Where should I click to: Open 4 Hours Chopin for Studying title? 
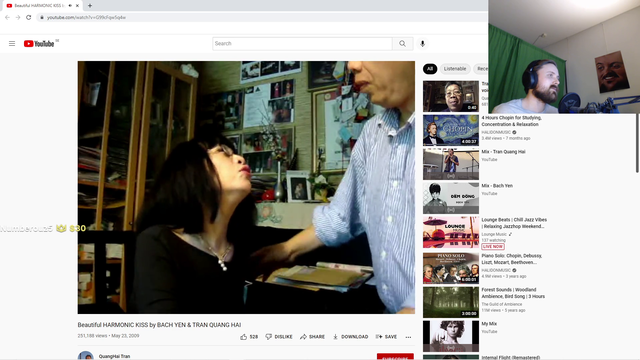pyautogui.click(x=511, y=121)
